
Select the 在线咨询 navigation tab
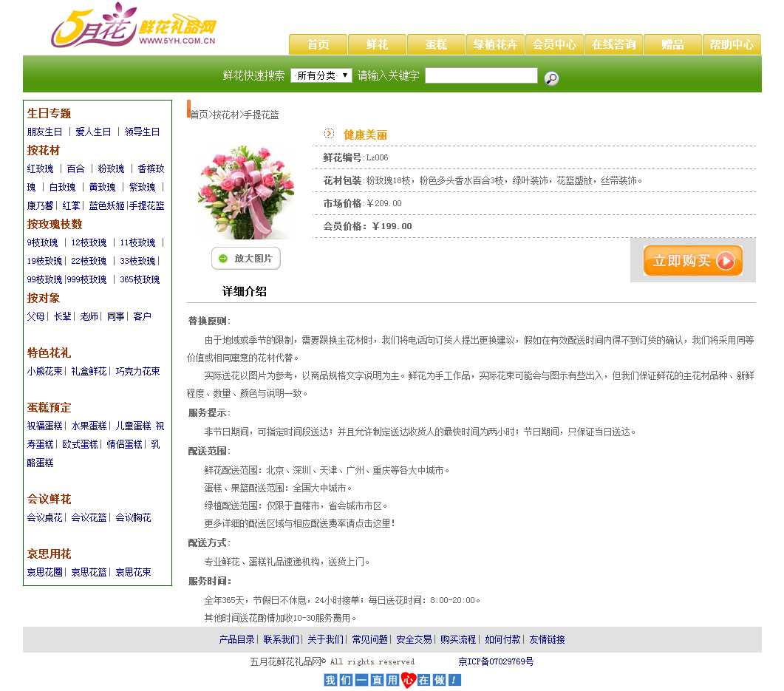613,44
